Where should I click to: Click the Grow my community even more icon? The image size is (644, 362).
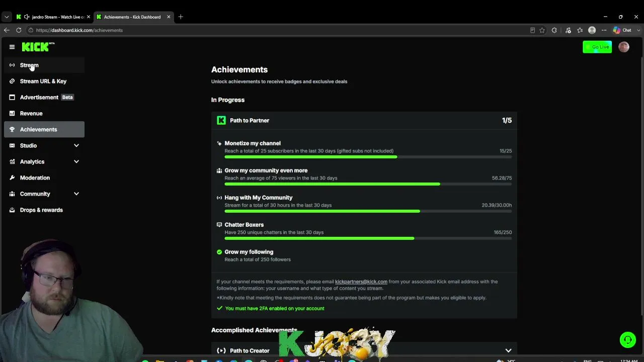(219, 170)
